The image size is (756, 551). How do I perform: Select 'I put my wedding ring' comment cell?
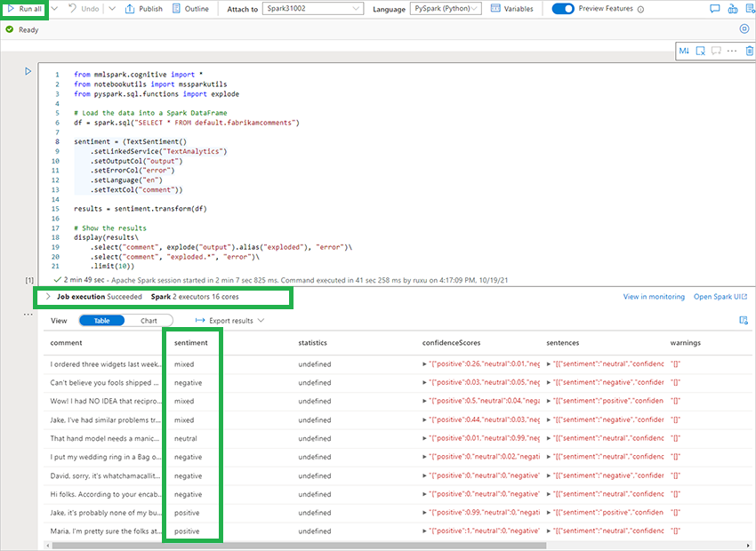click(106, 457)
